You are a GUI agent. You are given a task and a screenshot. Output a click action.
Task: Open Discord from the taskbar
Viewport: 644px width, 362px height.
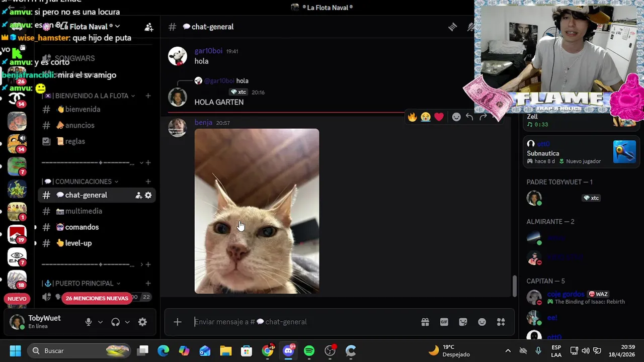pyautogui.click(x=288, y=350)
